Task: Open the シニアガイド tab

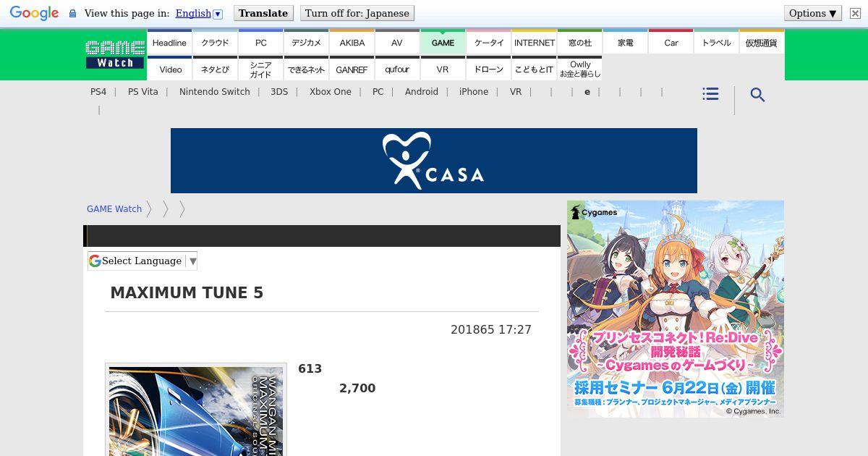Action: (260, 69)
